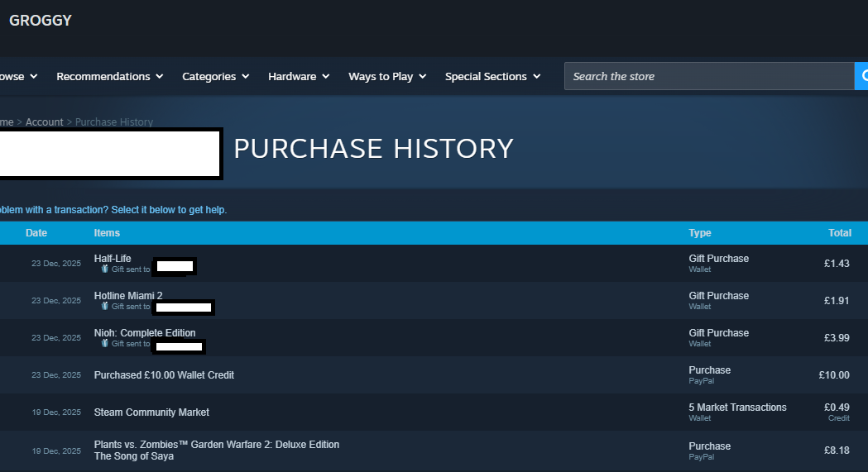Click the £1.91 total
This screenshot has height=472, width=868.
(837, 301)
